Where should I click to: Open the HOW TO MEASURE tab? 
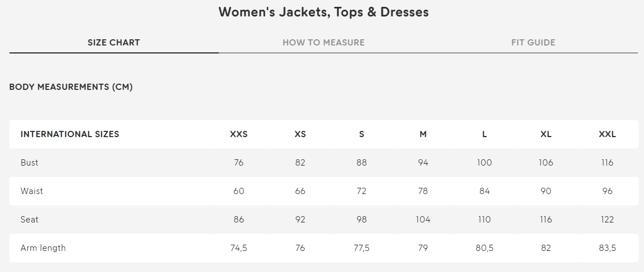[323, 43]
